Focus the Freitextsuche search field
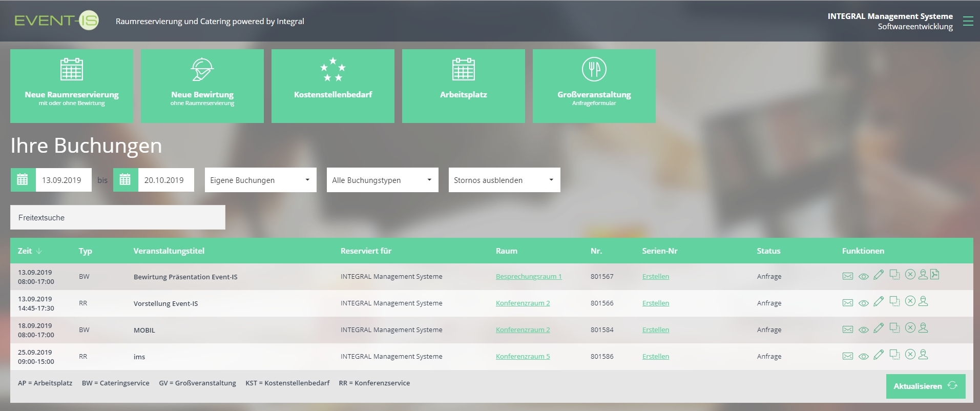The width and height of the screenshot is (980, 411). pyautogui.click(x=118, y=217)
